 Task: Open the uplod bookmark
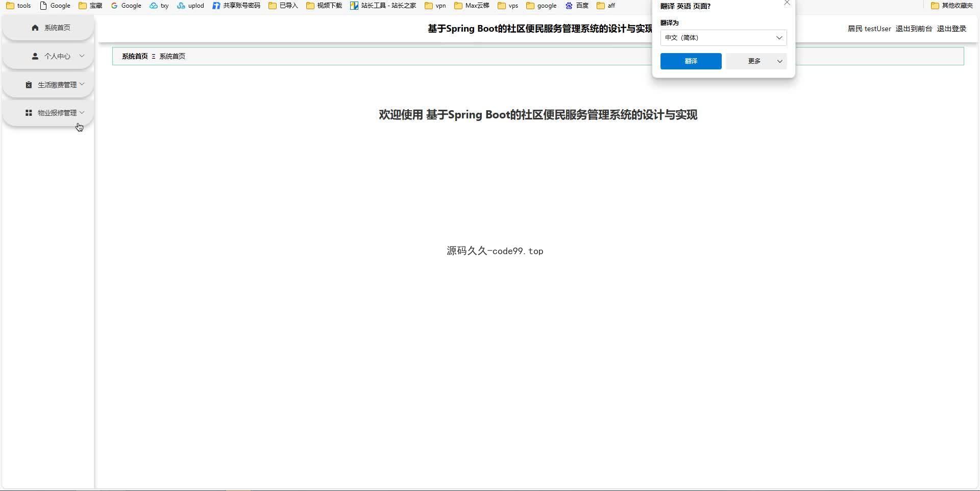click(x=190, y=6)
